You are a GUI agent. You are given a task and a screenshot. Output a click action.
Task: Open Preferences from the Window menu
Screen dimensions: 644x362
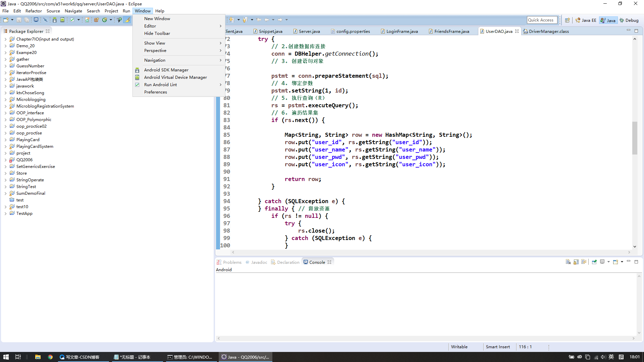[155, 92]
